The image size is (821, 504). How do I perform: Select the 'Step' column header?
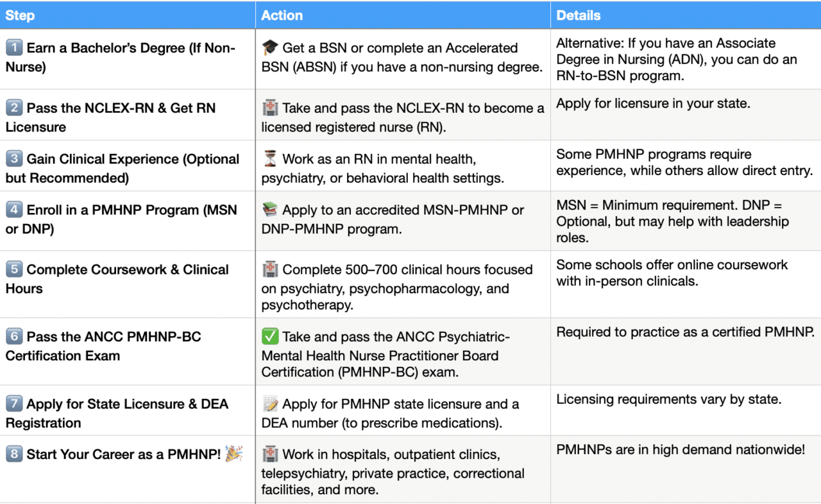tap(20, 15)
